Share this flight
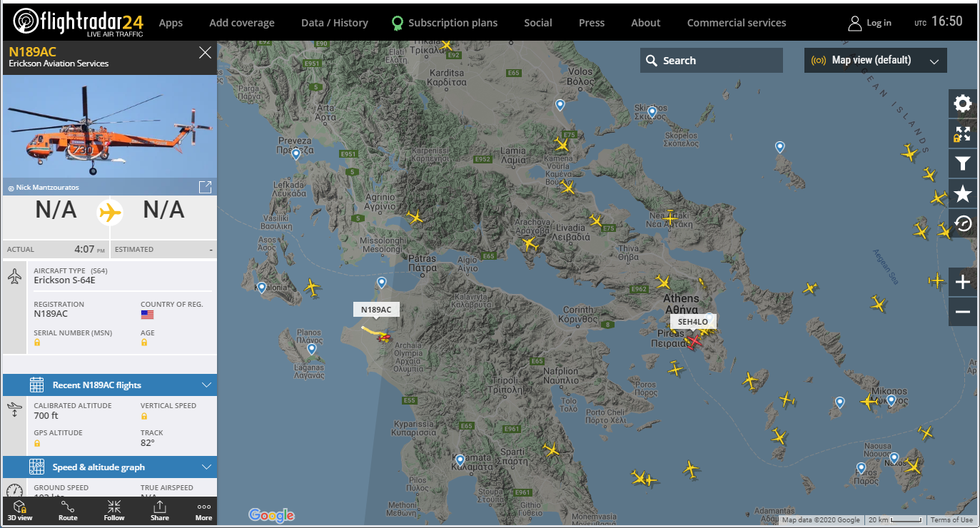980x528 pixels. point(159,510)
